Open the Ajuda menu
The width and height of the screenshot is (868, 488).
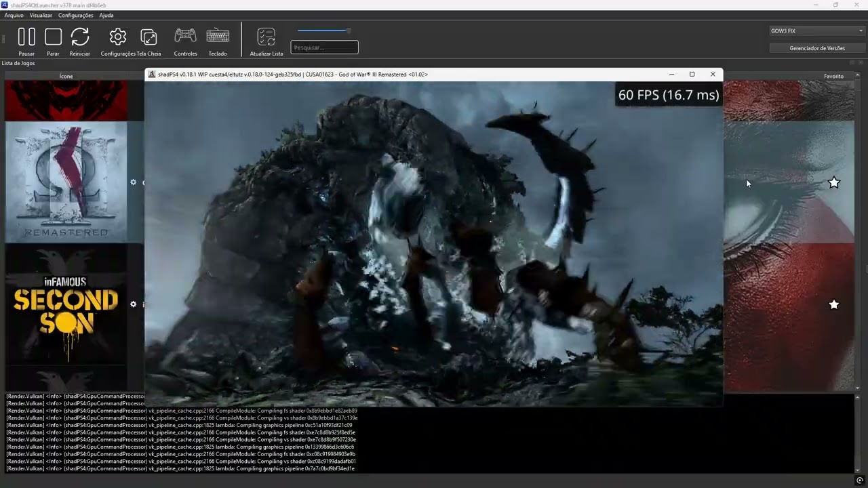coord(106,15)
